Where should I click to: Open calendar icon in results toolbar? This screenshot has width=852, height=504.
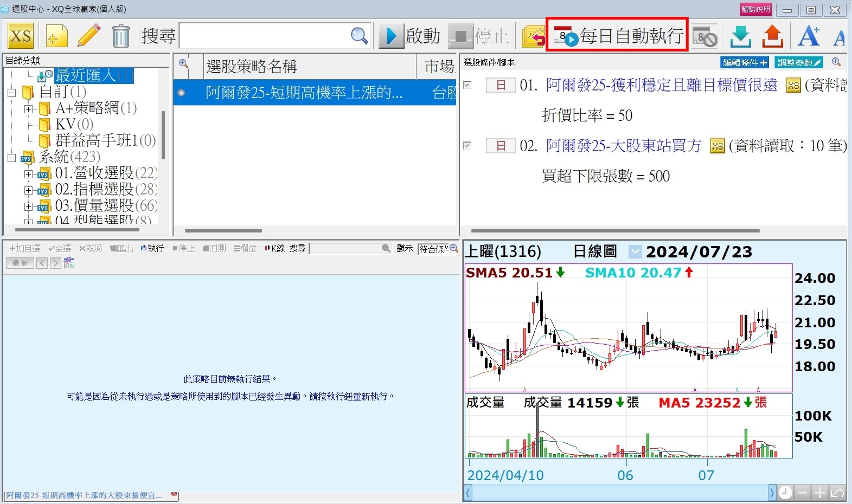[69, 263]
